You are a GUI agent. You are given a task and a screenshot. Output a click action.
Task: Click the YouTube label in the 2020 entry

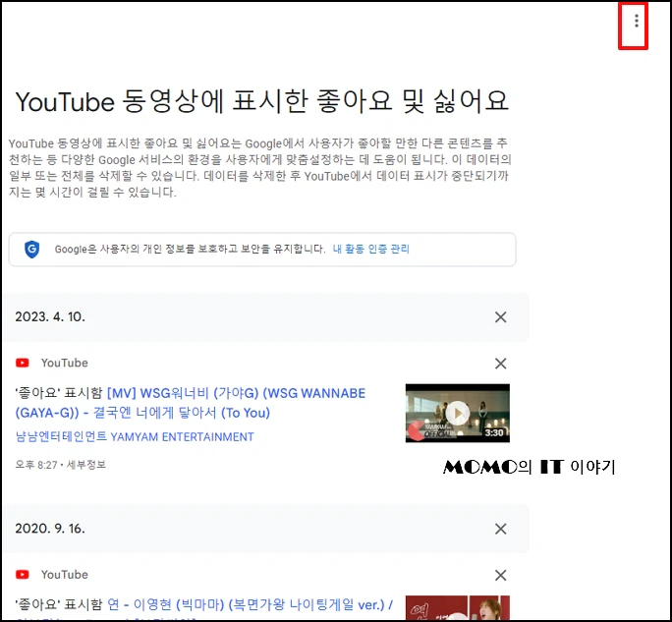pos(65,575)
